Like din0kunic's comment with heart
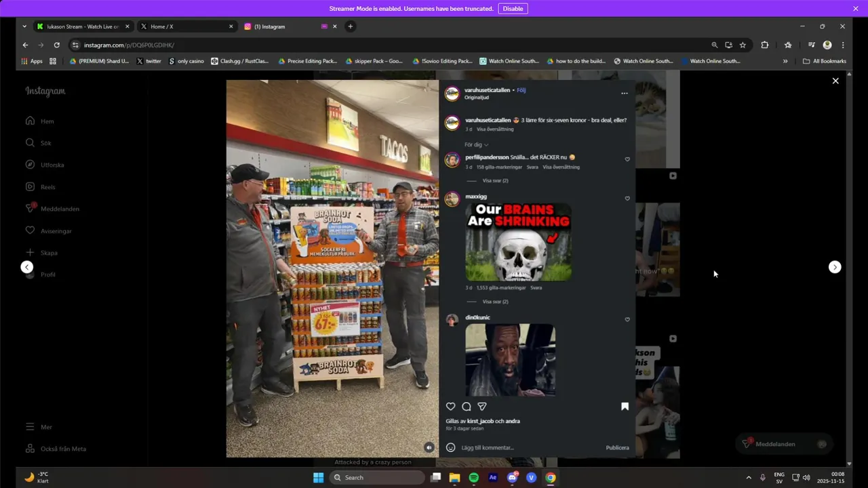The image size is (868, 488). (627, 319)
